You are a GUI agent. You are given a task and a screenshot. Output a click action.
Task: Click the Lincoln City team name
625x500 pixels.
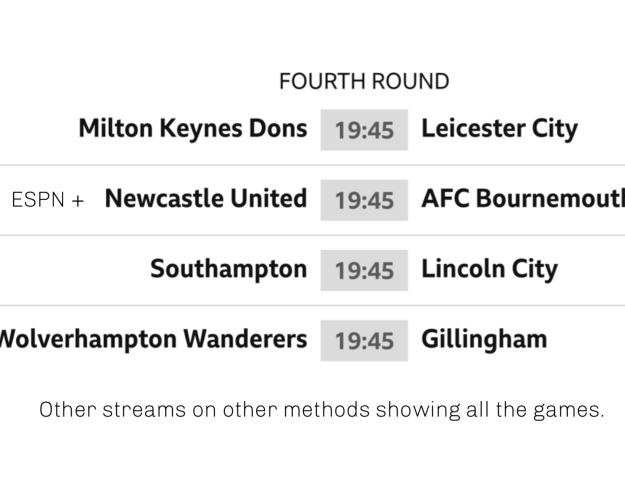pos(489,269)
